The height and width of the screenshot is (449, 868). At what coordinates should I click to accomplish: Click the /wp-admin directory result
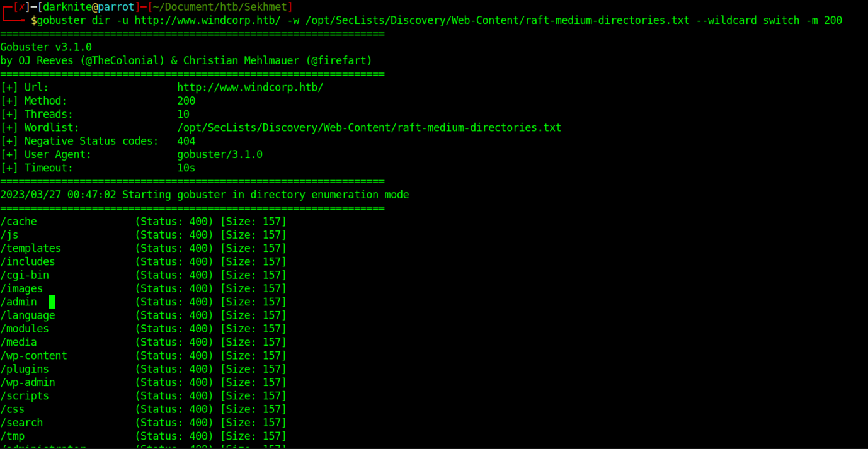(x=28, y=383)
